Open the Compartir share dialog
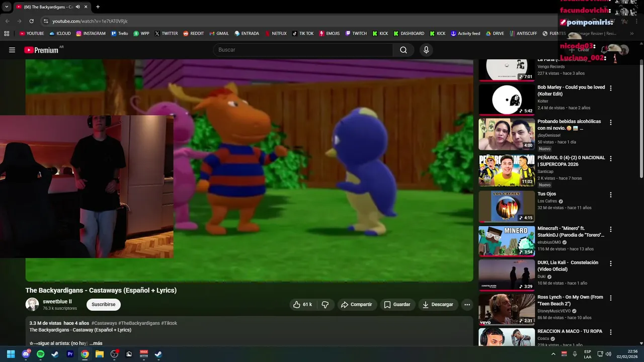 click(x=356, y=304)
